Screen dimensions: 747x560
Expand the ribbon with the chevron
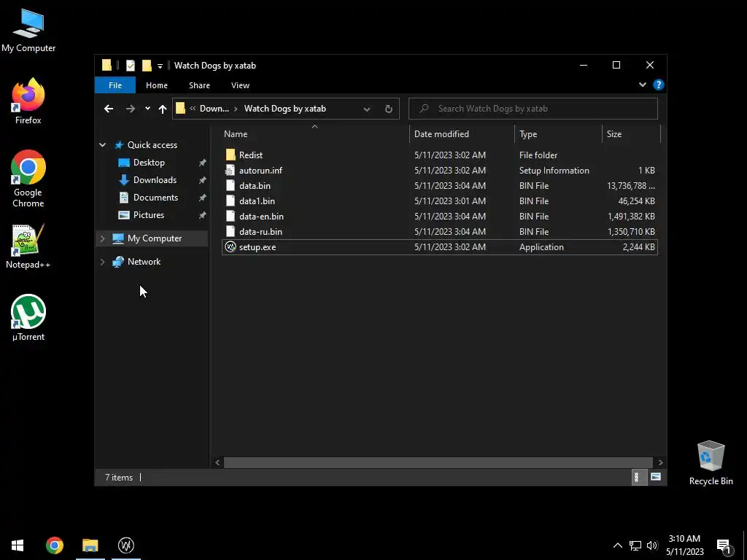pos(642,85)
